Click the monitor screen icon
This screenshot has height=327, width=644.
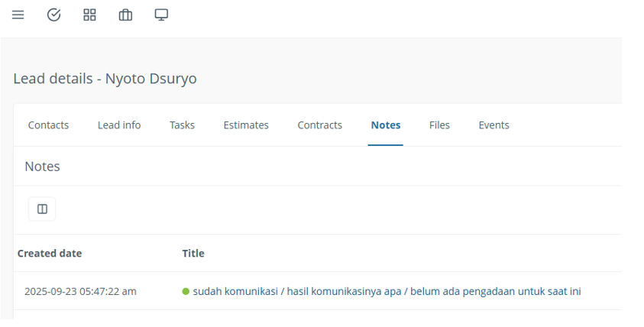coord(161,15)
